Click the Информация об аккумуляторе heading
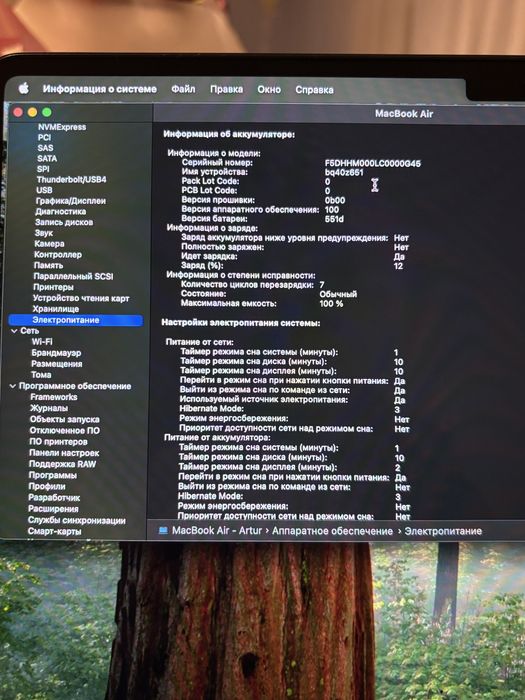This screenshot has width=525, height=700. (x=229, y=134)
